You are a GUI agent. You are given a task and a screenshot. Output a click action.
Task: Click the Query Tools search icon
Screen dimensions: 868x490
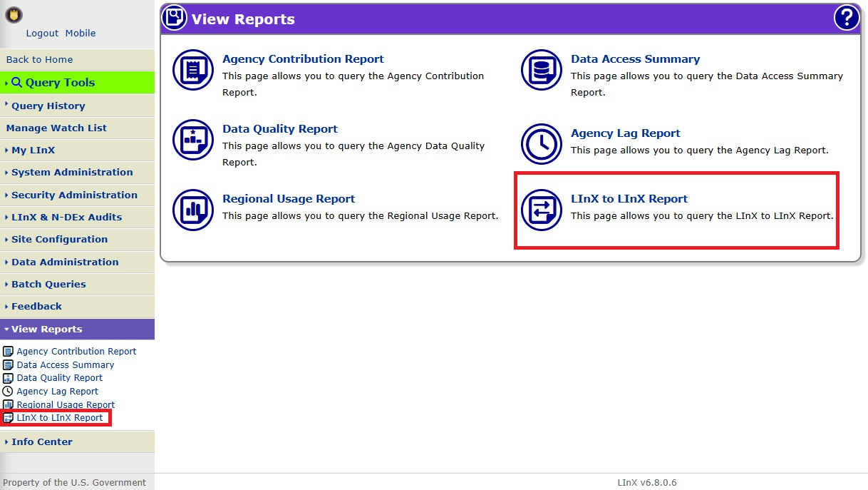(x=17, y=83)
